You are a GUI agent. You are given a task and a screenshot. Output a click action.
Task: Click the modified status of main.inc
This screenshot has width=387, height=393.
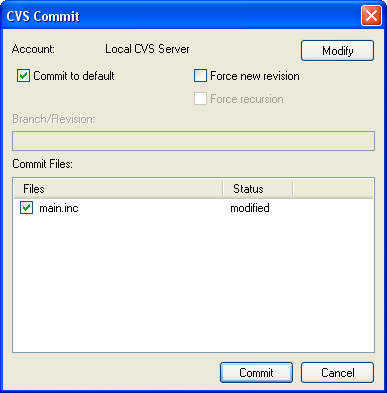(x=250, y=208)
